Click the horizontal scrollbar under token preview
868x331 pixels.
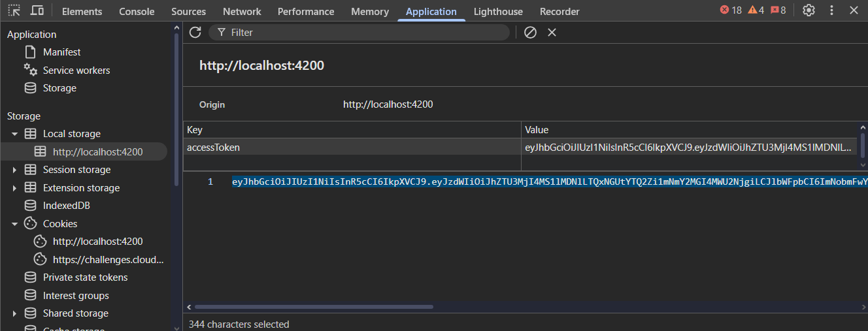coord(314,307)
